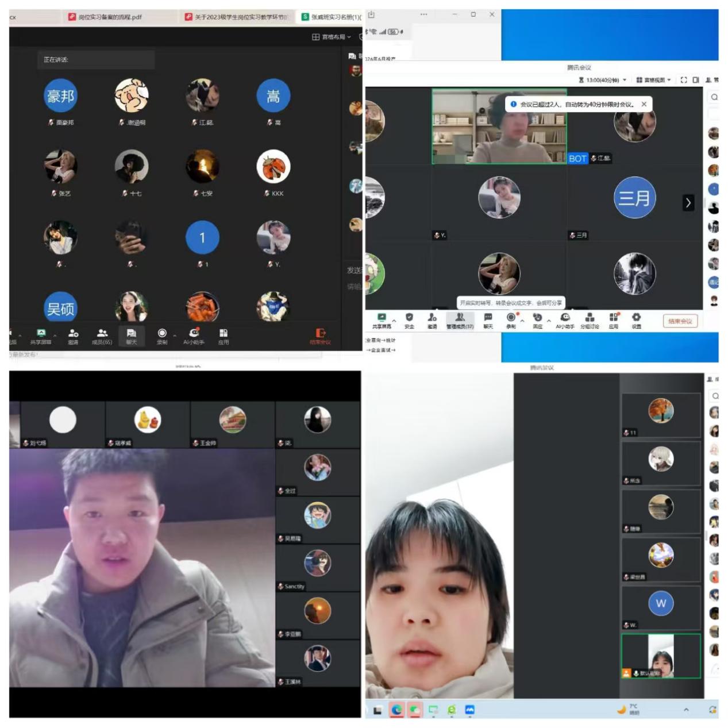Dismiss the 40分钟限时会议 notification
The height and width of the screenshot is (728, 728).
644,104
